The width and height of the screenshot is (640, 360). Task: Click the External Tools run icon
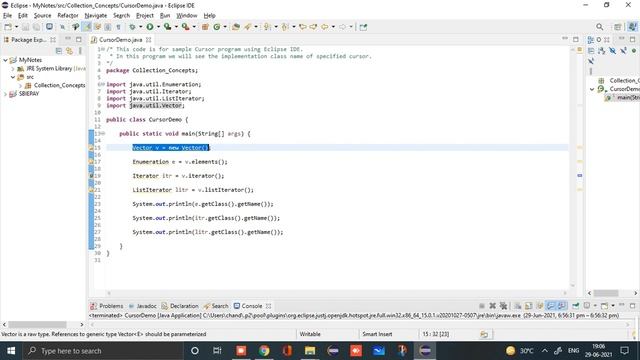pos(185,27)
